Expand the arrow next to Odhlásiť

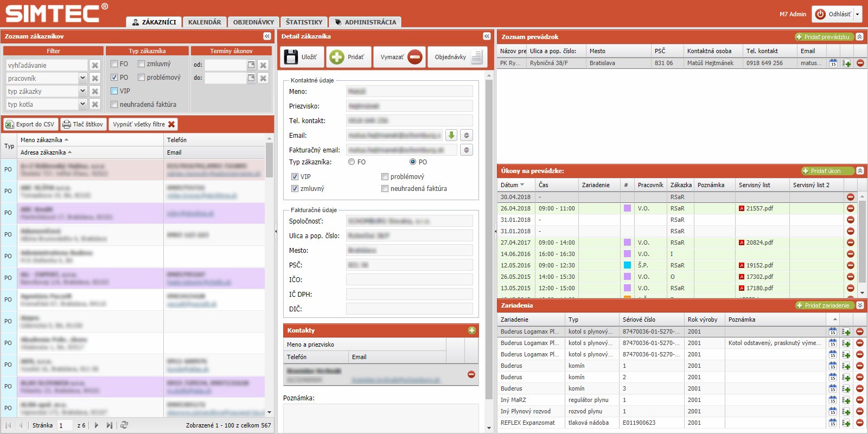click(858, 15)
